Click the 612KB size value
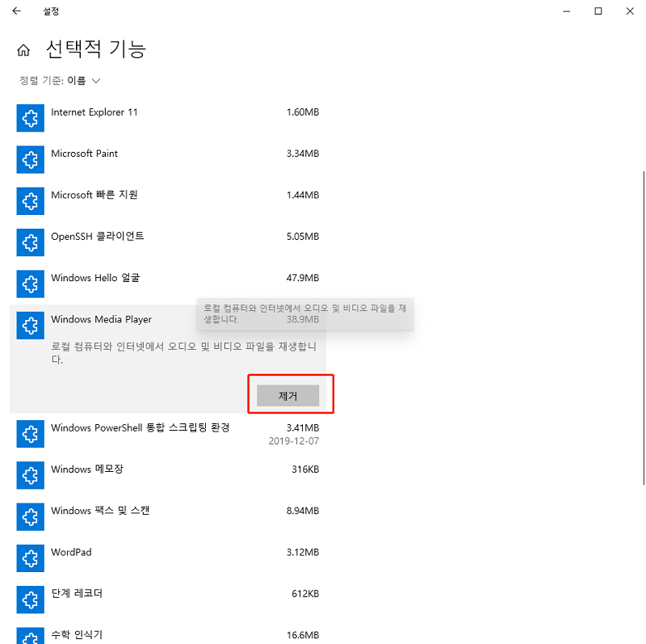Viewport: 646px width, 644px height. click(305, 594)
